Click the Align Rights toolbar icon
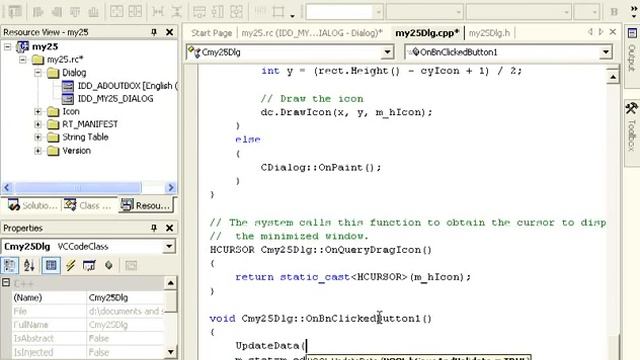This screenshot has width=640, height=360. tap(56, 12)
